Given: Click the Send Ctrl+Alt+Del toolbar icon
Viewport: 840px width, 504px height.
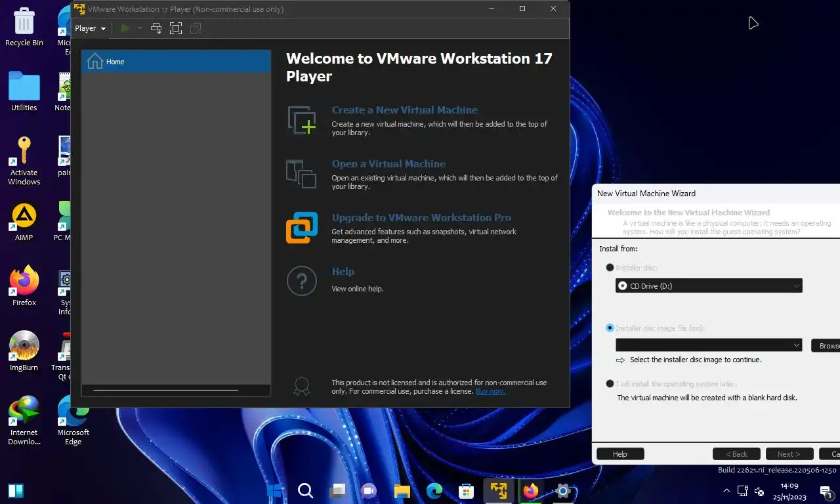Looking at the screenshot, I should (156, 28).
